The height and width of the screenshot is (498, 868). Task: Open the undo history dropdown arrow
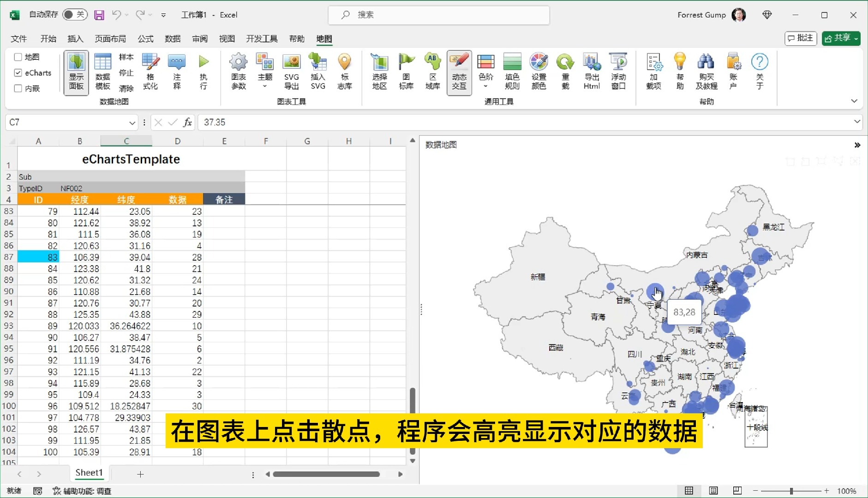click(127, 15)
